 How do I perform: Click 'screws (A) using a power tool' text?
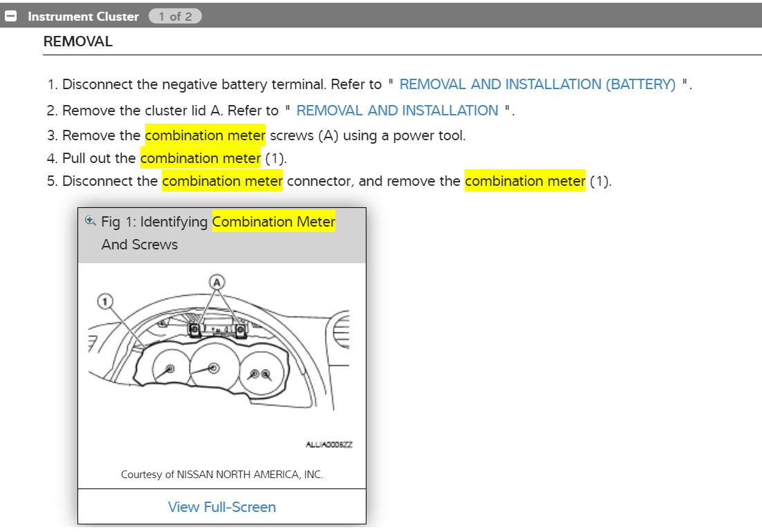point(367,135)
